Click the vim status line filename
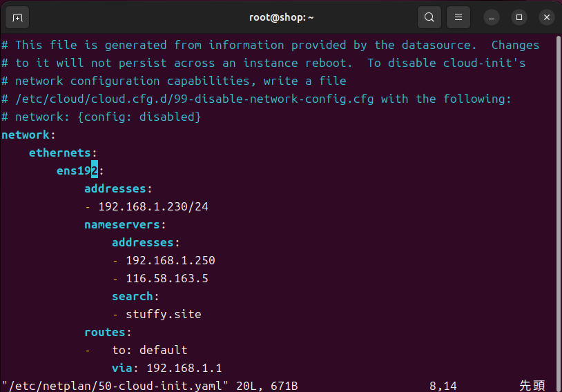The width and height of the screenshot is (562, 392). (x=115, y=386)
